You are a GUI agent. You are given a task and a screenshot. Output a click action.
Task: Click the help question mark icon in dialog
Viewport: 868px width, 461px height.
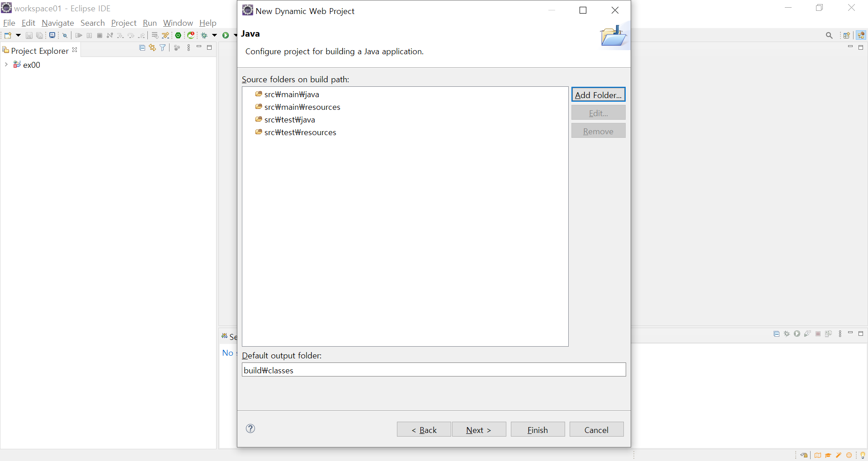(250, 428)
